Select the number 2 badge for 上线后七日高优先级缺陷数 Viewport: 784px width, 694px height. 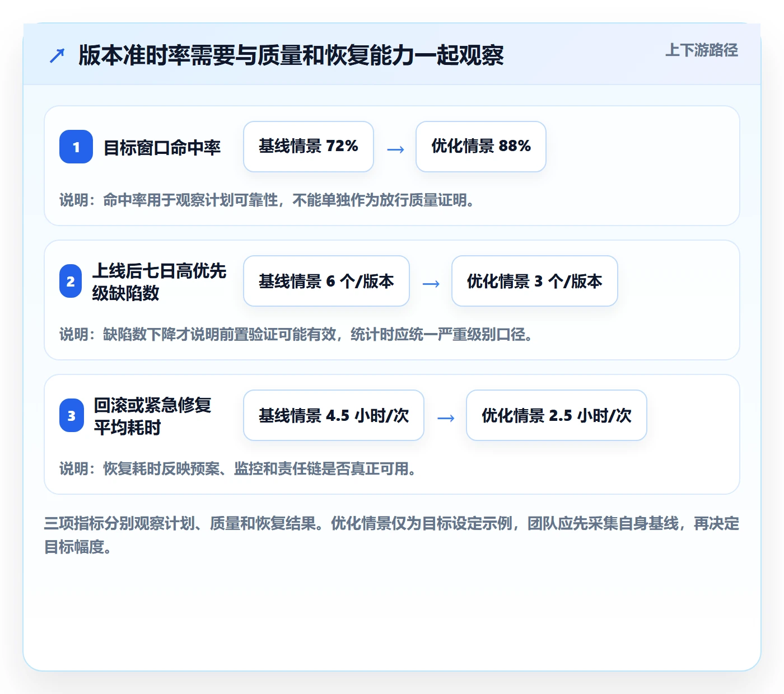pos(71,281)
